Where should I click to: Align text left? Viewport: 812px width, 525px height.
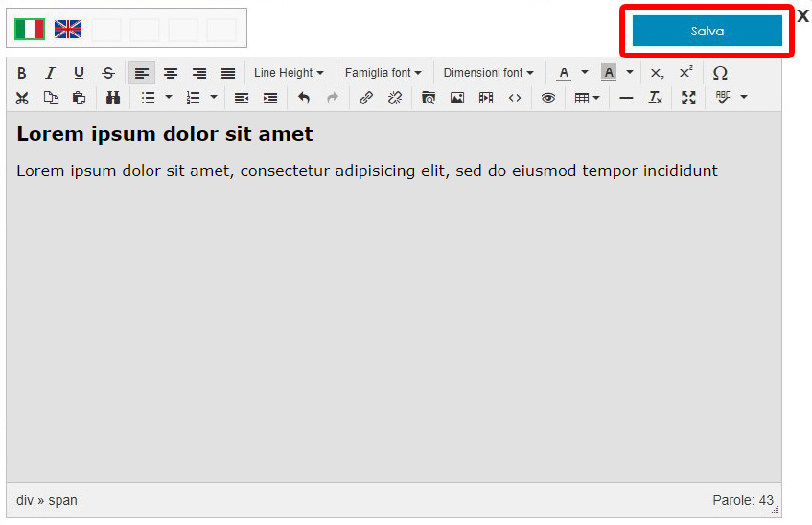point(142,73)
